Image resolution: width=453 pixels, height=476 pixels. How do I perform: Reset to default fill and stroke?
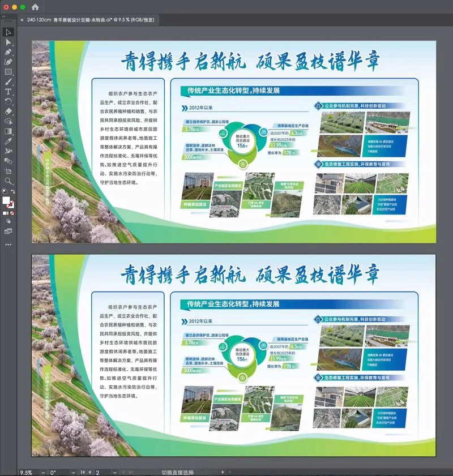click(5, 191)
